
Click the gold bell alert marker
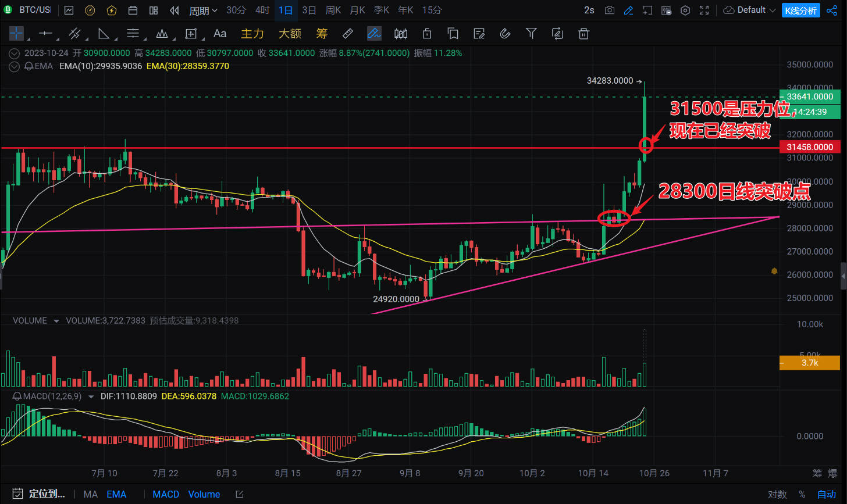click(x=774, y=271)
